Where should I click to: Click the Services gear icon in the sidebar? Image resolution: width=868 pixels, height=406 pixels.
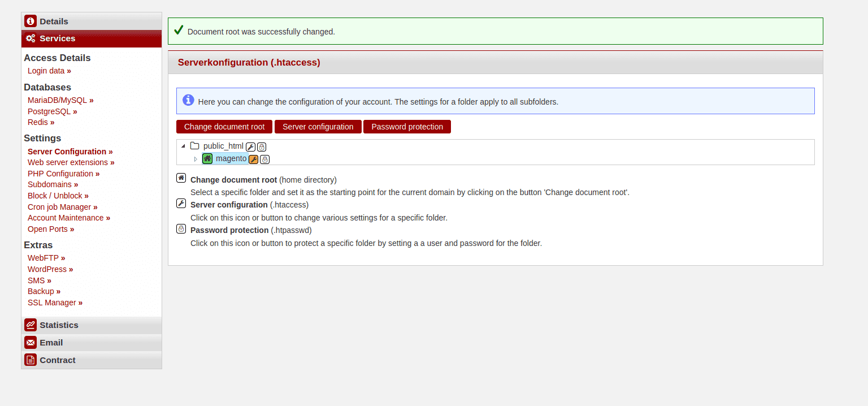pos(30,38)
